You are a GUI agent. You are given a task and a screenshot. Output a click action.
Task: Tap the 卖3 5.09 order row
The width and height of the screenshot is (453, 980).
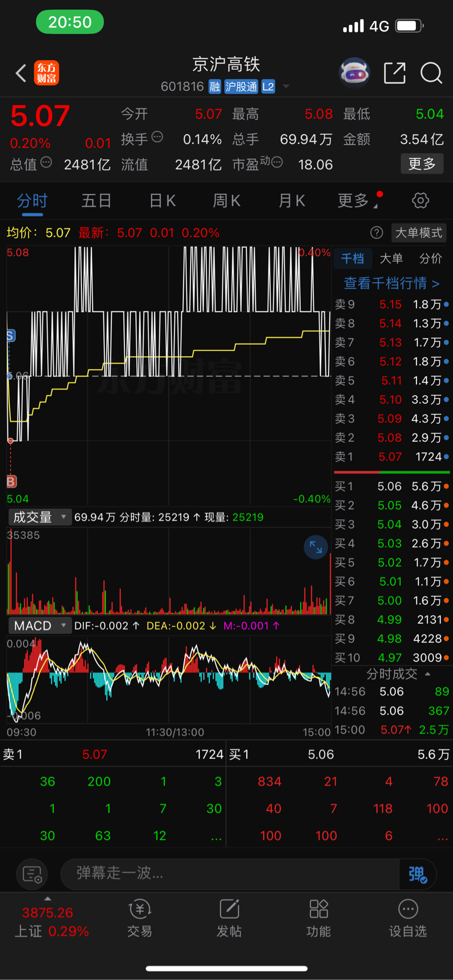392,419
